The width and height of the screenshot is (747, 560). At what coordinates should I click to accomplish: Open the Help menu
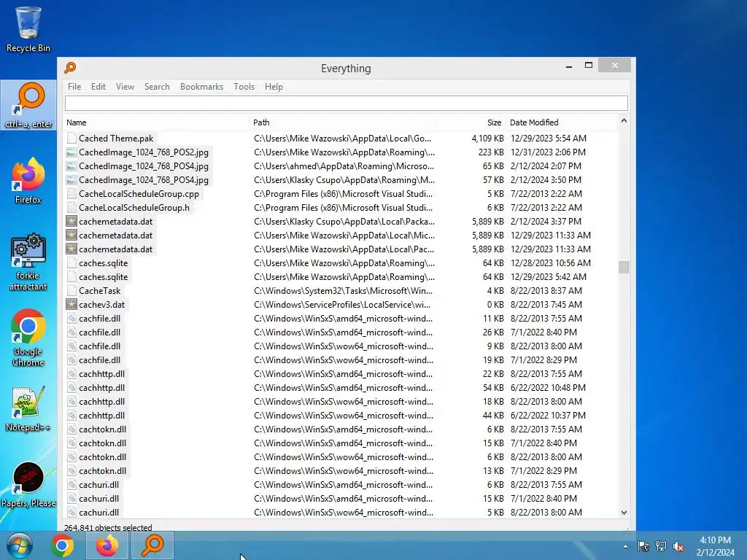tap(274, 87)
